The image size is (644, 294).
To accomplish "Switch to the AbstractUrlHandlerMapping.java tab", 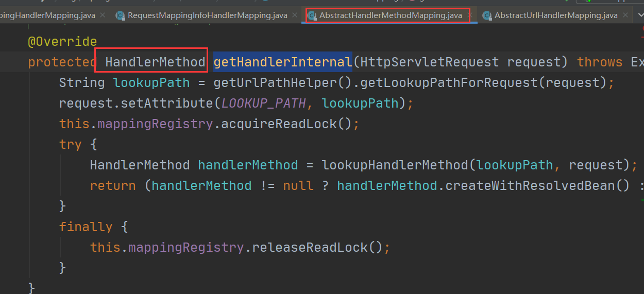I will 556,15.
